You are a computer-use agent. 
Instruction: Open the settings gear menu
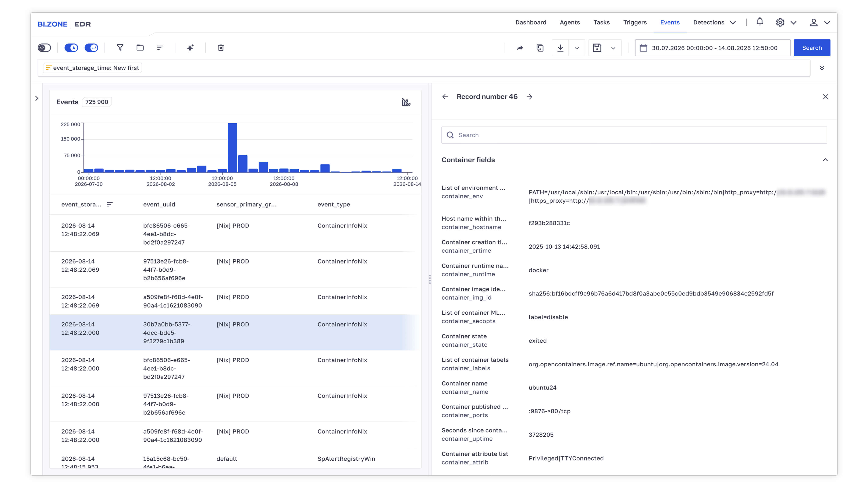pos(780,23)
